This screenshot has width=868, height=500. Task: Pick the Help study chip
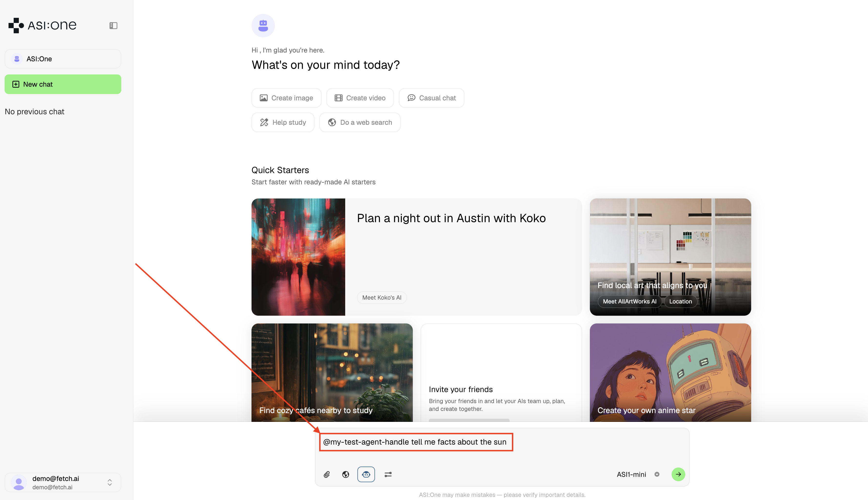click(x=283, y=122)
